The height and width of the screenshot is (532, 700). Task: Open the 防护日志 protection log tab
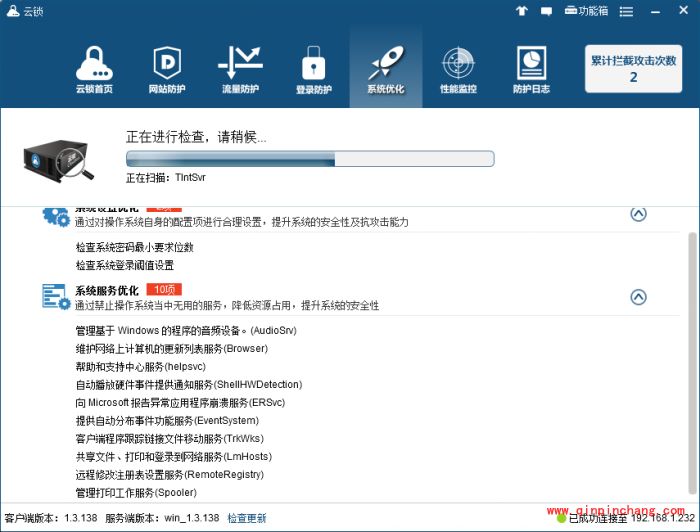point(531,70)
